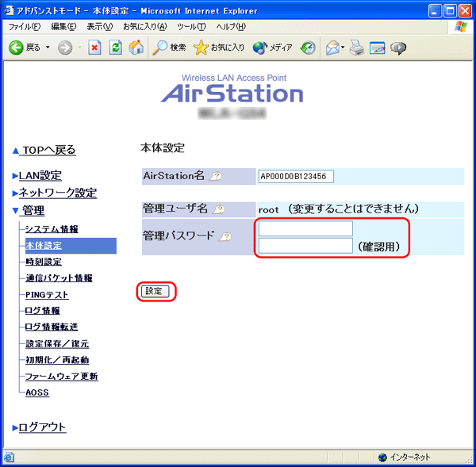Open the Mail button dropdown arrow
The height and width of the screenshot is (467, 476).
click(x=343, y=47)
